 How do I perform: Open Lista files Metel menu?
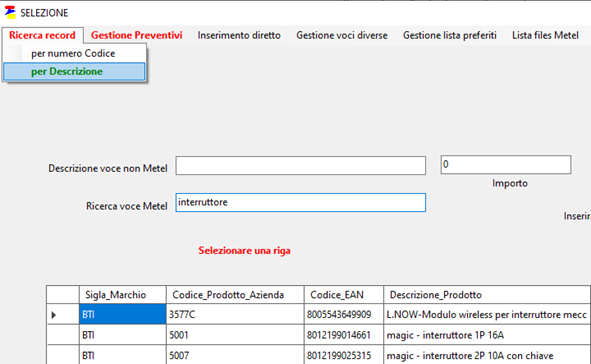545,35
